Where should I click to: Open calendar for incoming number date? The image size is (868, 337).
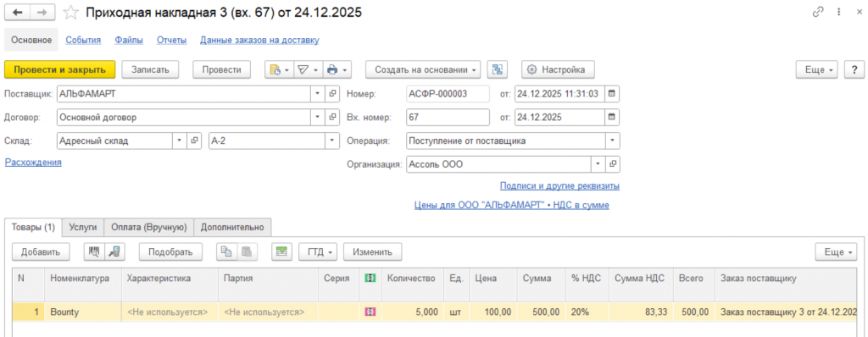[x=612, y=118]
